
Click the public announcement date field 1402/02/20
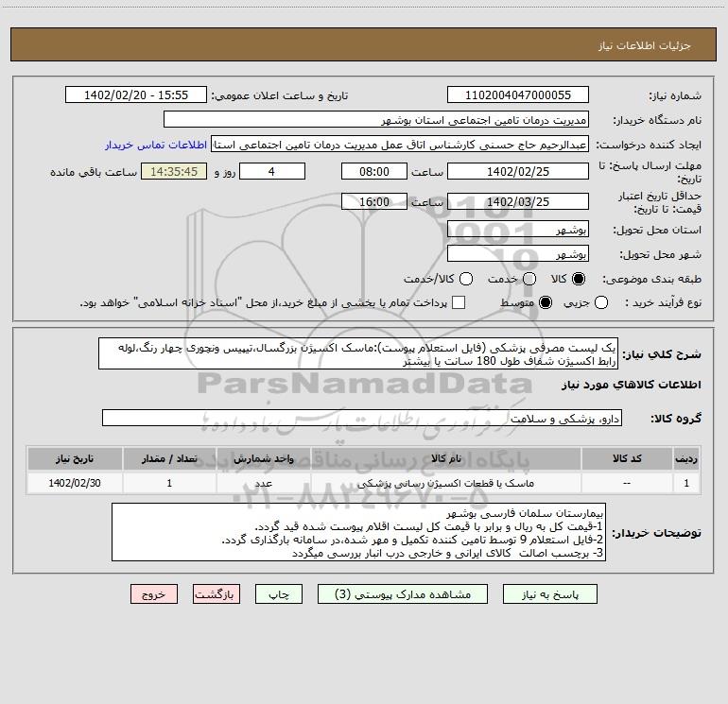pyautogui.click(x=136, y=95)
